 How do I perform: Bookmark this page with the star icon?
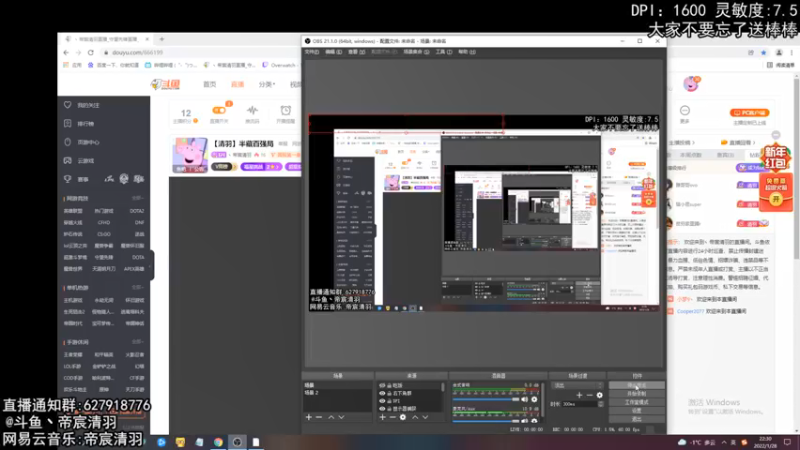[x=764, y=53]
